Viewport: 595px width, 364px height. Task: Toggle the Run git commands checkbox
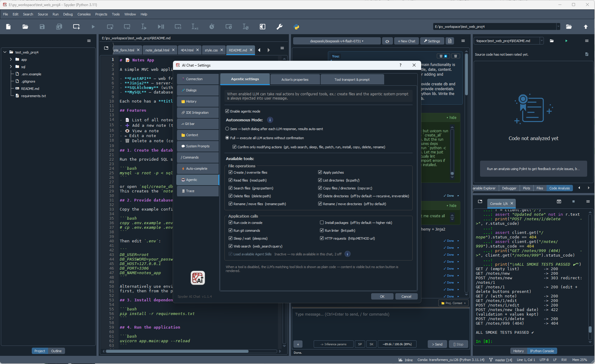coord(230,231)
